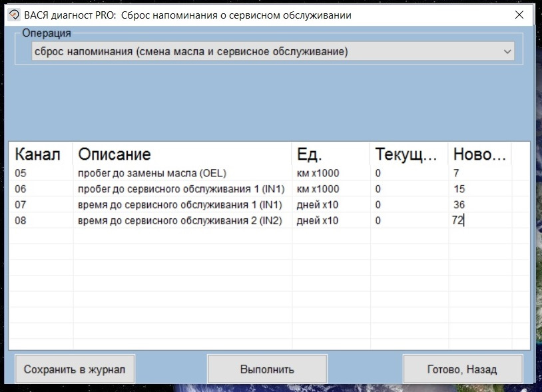Select channel 07 cell
The image size is (542, 392).
point(21,205)
